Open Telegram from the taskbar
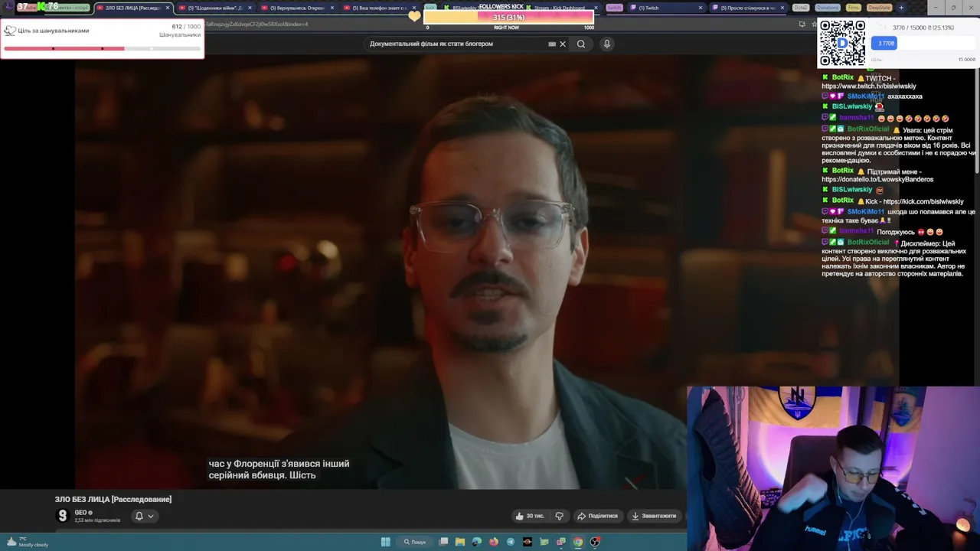The image size is (980, 551). click(x=511, y=542)
